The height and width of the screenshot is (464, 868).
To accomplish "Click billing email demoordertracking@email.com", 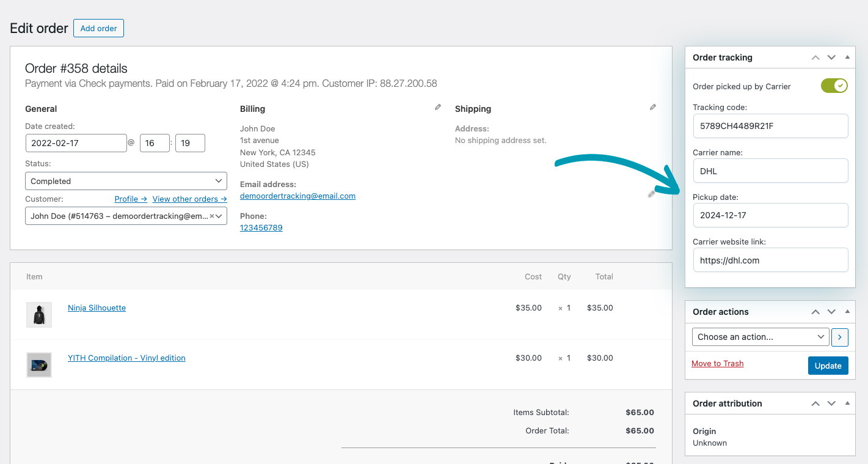I will coord(297,196).
